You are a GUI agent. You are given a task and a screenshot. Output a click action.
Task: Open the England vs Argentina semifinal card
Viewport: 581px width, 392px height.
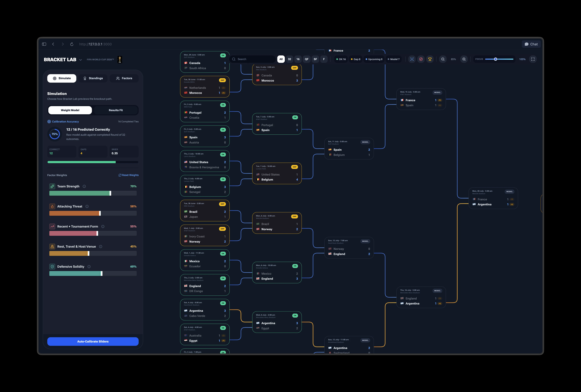pyautogui.click(x=421, y=297)
